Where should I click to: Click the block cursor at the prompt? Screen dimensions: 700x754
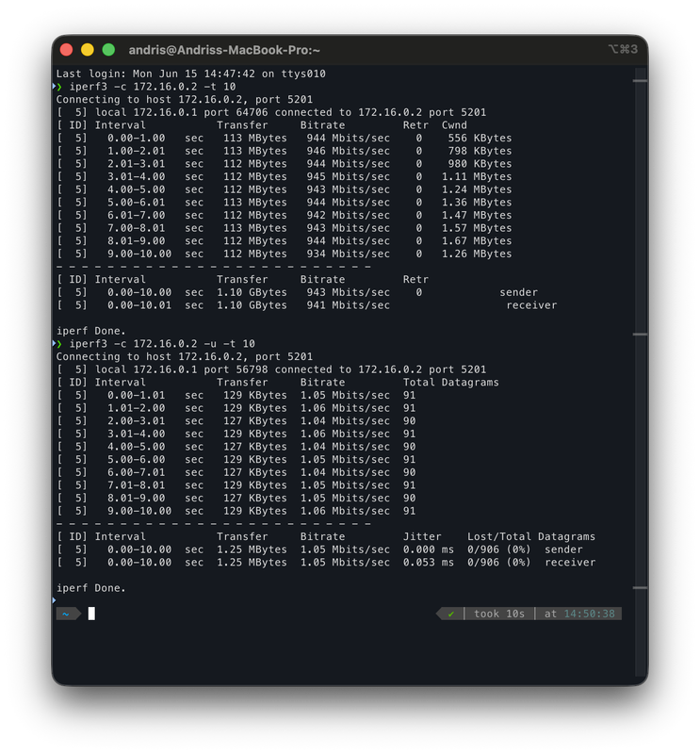91,614
